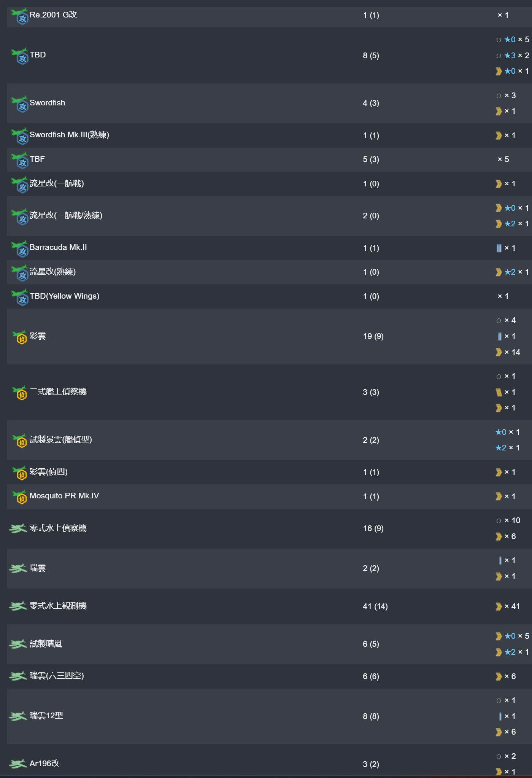532x778 pixels.
Task: Click the 41 (14) count for 零式水上観測機
Action: point(375,606)
